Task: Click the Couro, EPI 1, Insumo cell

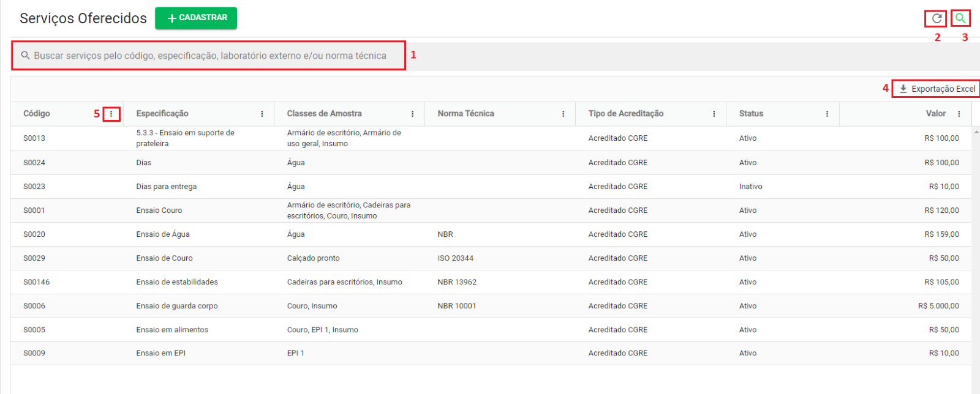Action: click(x=323, y=330)
